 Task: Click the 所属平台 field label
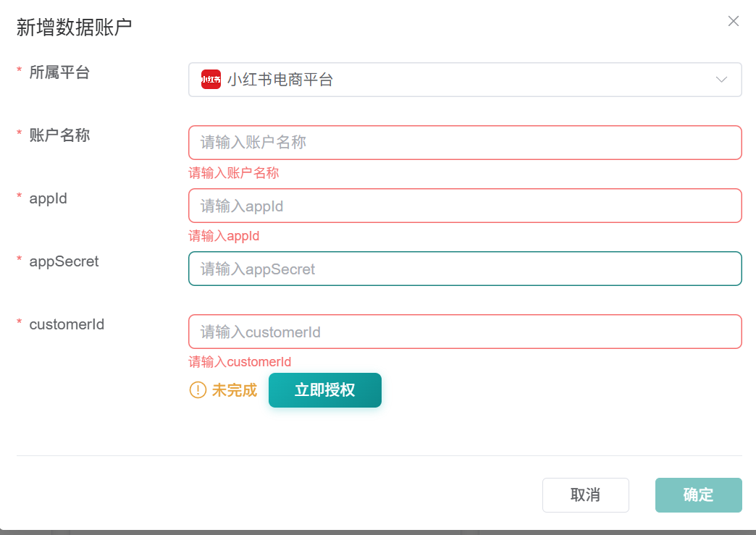(59, 72)
